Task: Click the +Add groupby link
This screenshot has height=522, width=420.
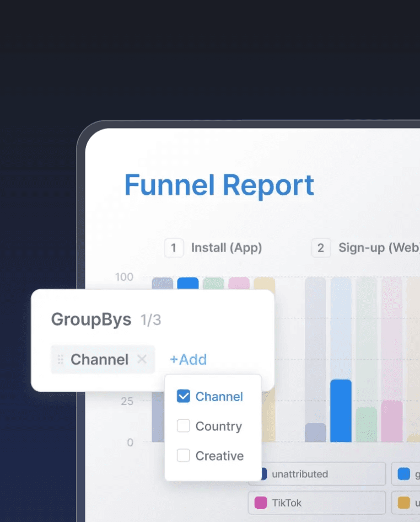Action: 188,360
